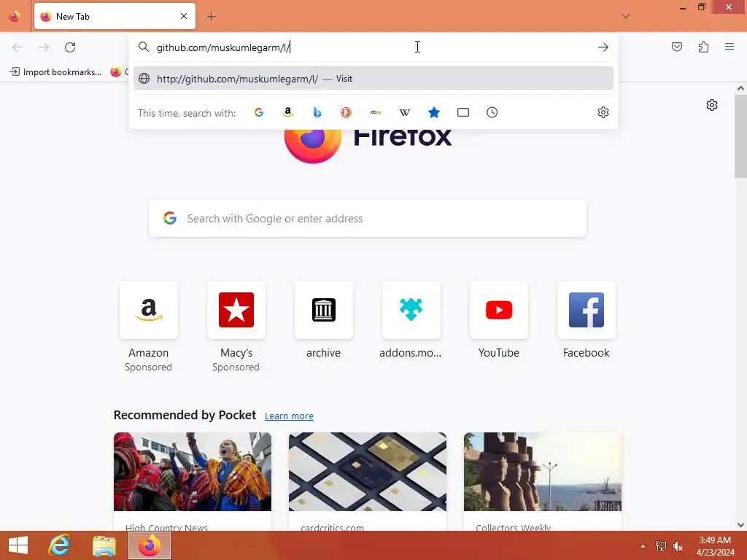Open Collectors Weekly story image
The width and height of the screenshot is (747, 560).
[x=543, y=472]
